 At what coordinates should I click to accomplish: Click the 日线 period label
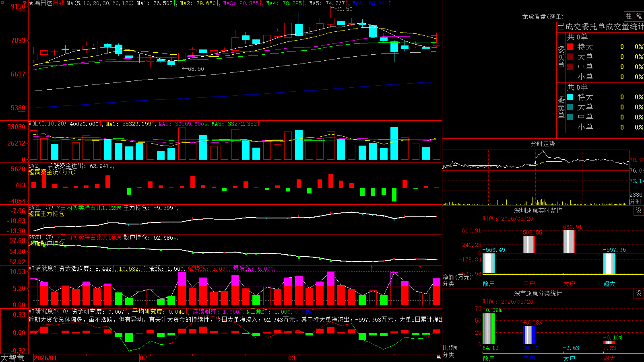59,3
